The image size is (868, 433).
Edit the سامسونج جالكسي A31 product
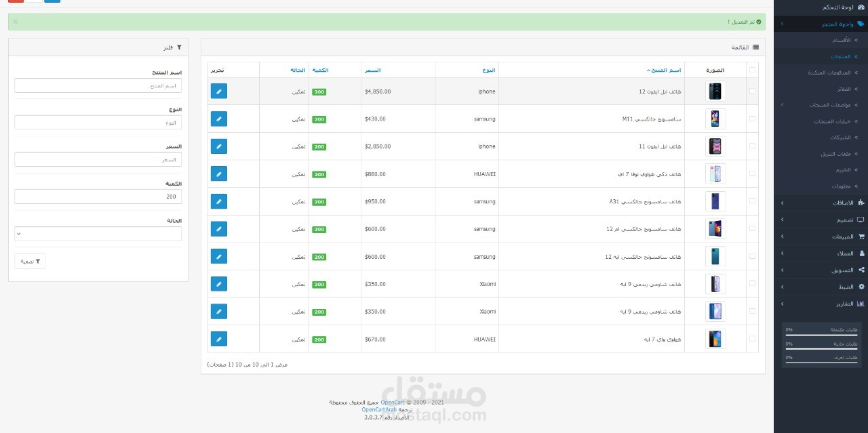coord(219,201)
